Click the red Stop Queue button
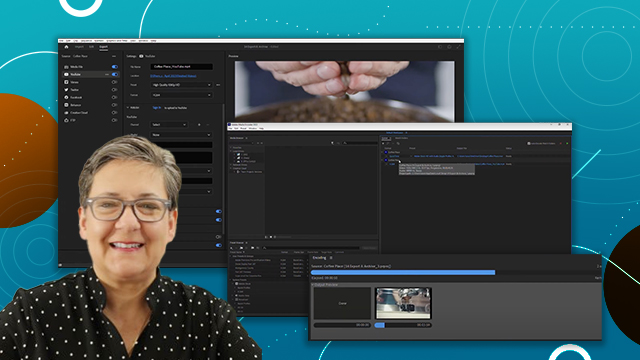This screenshot has height=360, width=640. click(x=561, y=143)
